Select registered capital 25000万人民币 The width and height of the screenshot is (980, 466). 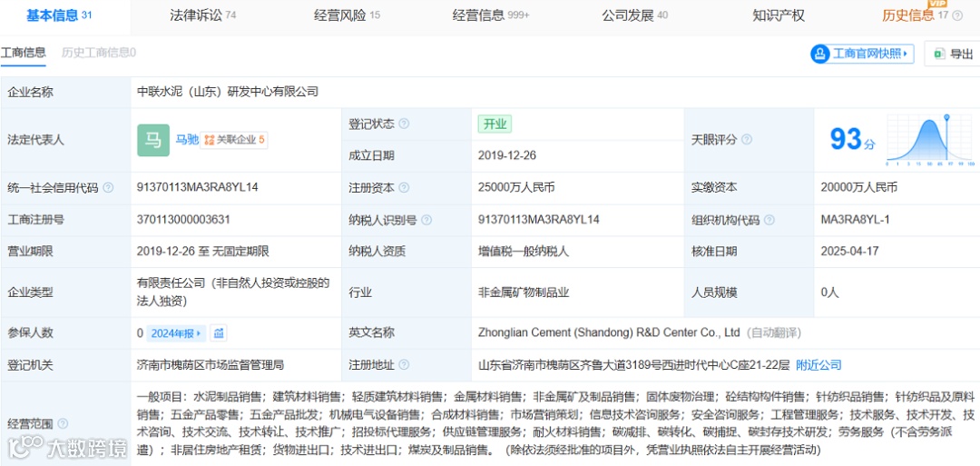(x=517, y=187)
